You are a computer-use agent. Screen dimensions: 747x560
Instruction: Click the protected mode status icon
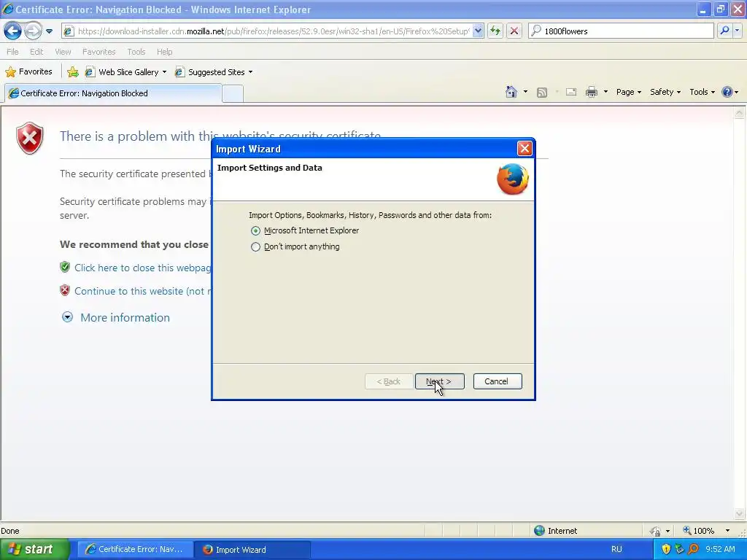(656, 531)
